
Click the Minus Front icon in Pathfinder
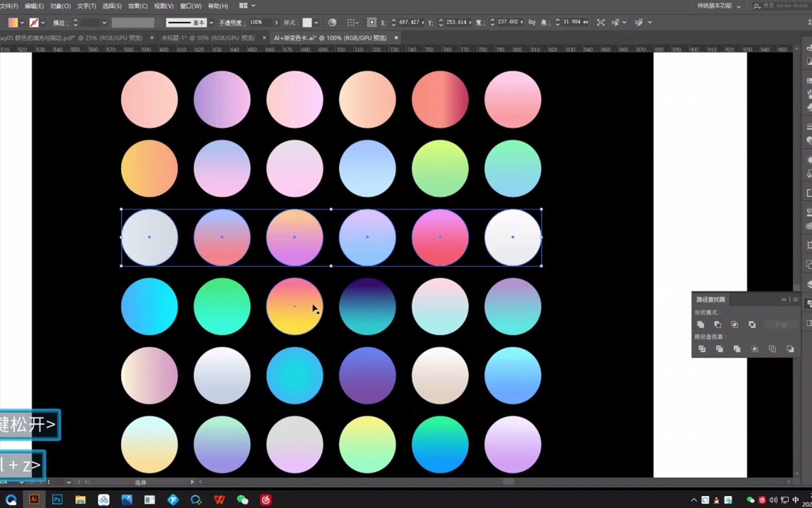[718, 325]
